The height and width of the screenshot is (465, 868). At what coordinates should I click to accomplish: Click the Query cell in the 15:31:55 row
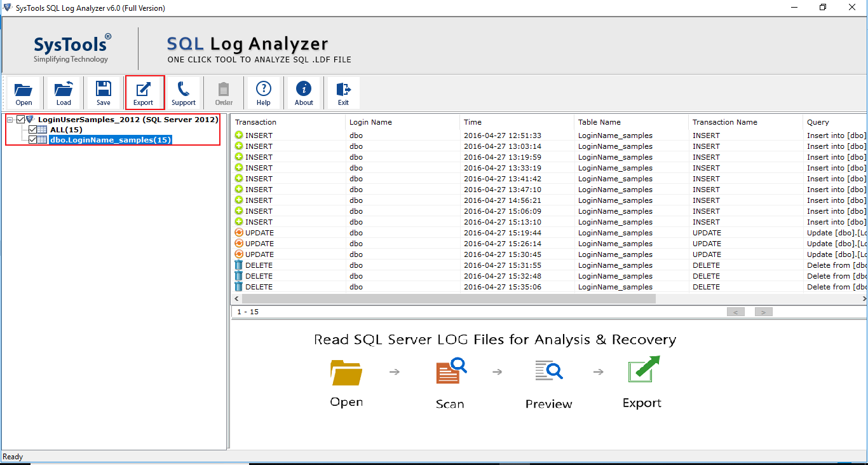click(x=836, y=265)
